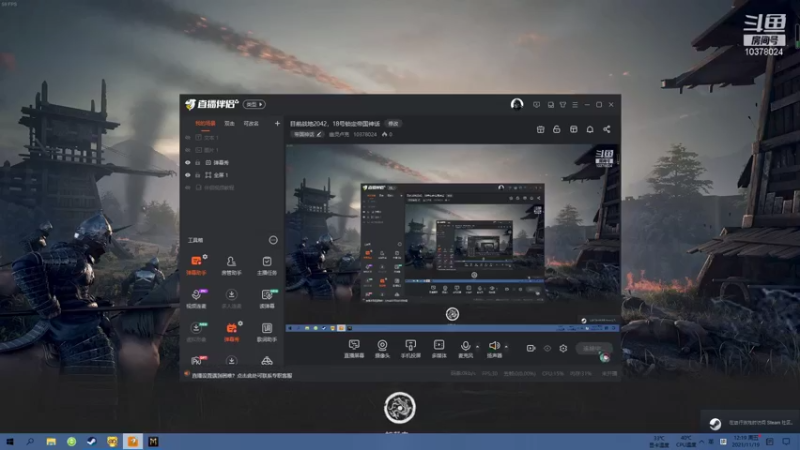Select the 弹幕秀 source row
This screenshot has height=450, width=800.
pos(232,163)
